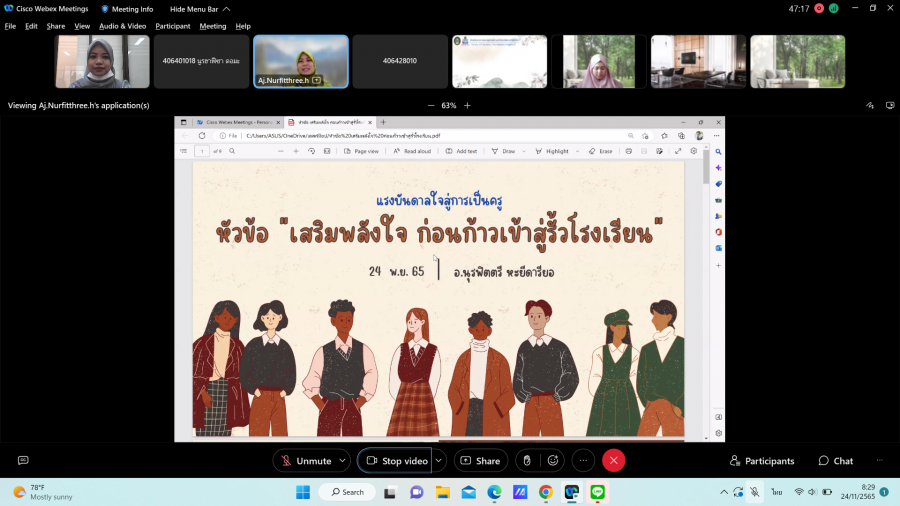Image resolution: width=900 pixels, height=506 pixels.
Task: Open closed captions icon at bottom left
Action: pyautogui.click(x=23, y=461)
